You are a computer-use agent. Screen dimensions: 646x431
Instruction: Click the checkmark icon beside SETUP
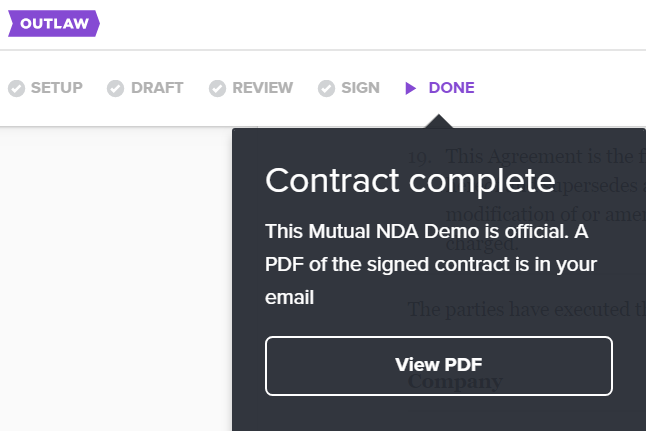coord(16,88)
